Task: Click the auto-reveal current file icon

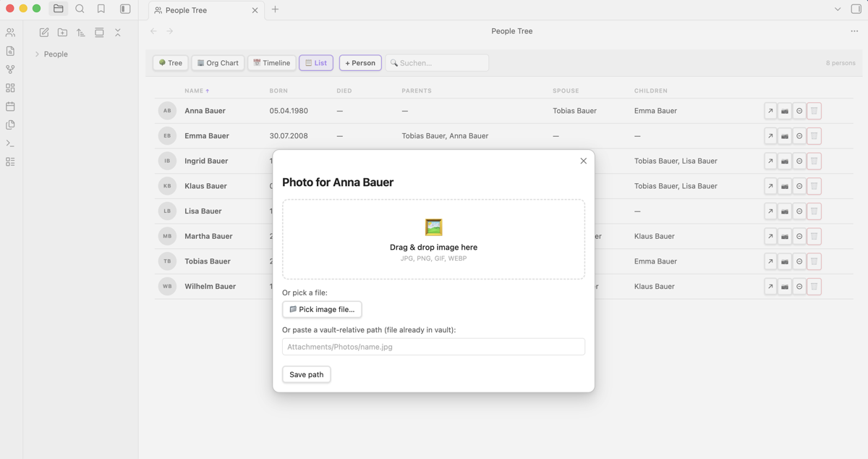Action: [x=99, y=33]
